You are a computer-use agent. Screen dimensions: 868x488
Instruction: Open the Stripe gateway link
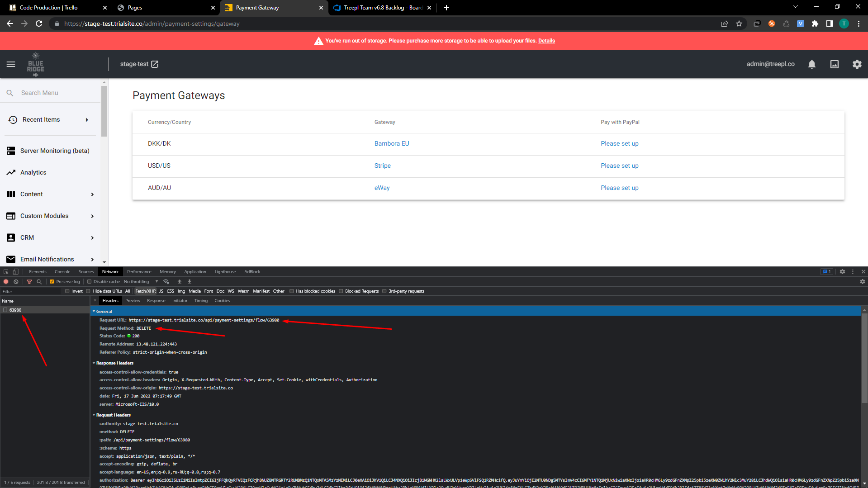[x=383, y=166]
